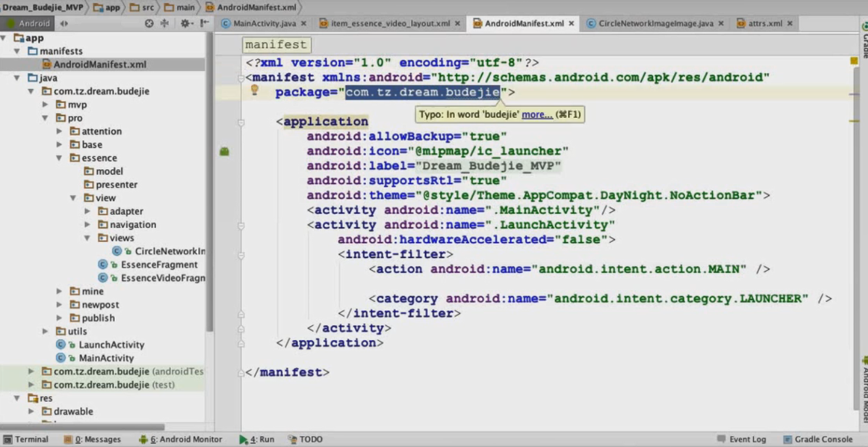Click the app breadcrumb in navigation bar
The height and width of the screenshot is (447, 868).
107,7
